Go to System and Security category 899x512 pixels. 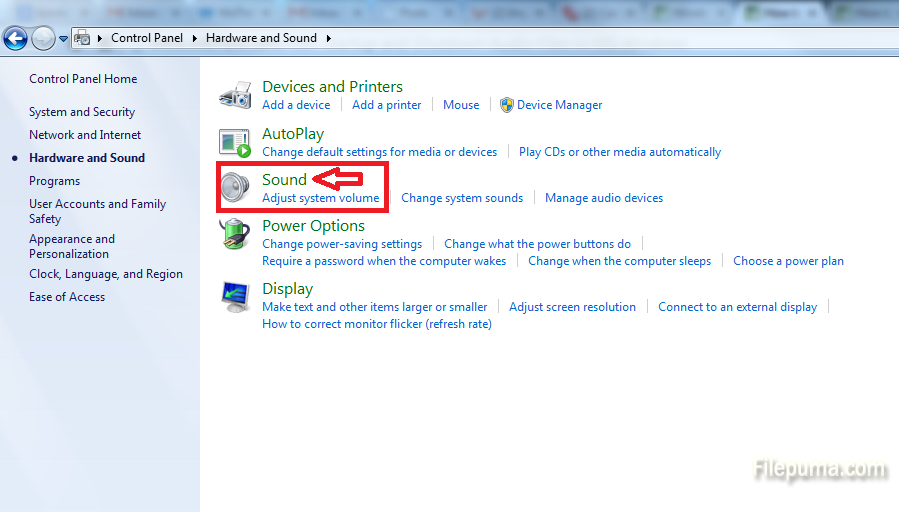coord(82,112)
